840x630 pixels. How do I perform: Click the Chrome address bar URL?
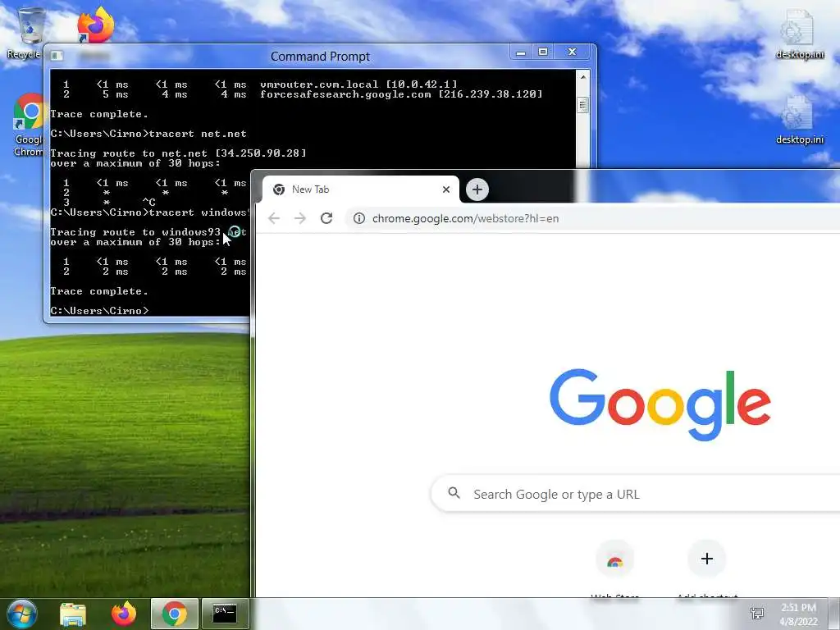pyautogui.click(x=465, y=218)
